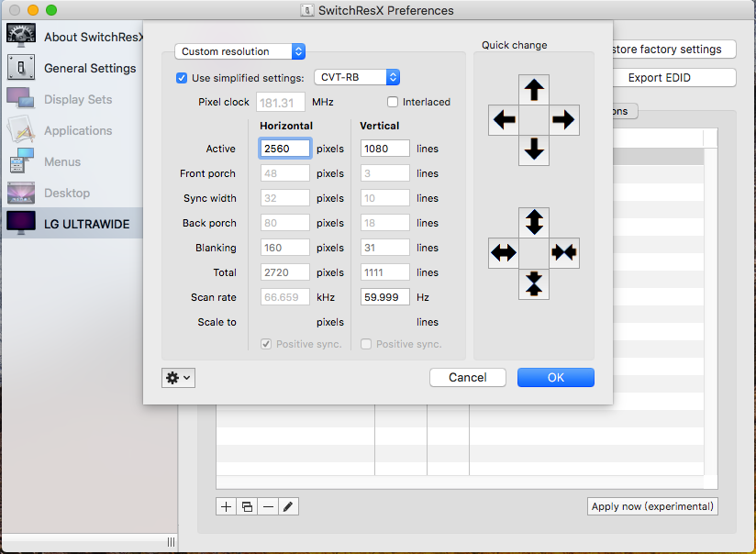Click the duplicate resolution icon
The width and height of the screenshot is (756, 554).
(247, 505)
